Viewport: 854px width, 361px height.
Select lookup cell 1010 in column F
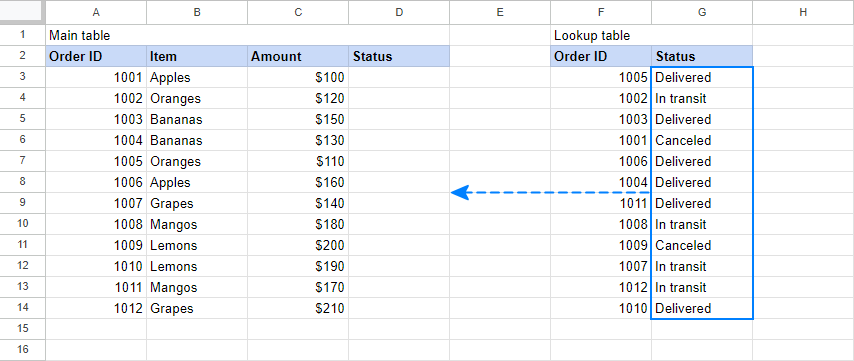coord(601,308)
